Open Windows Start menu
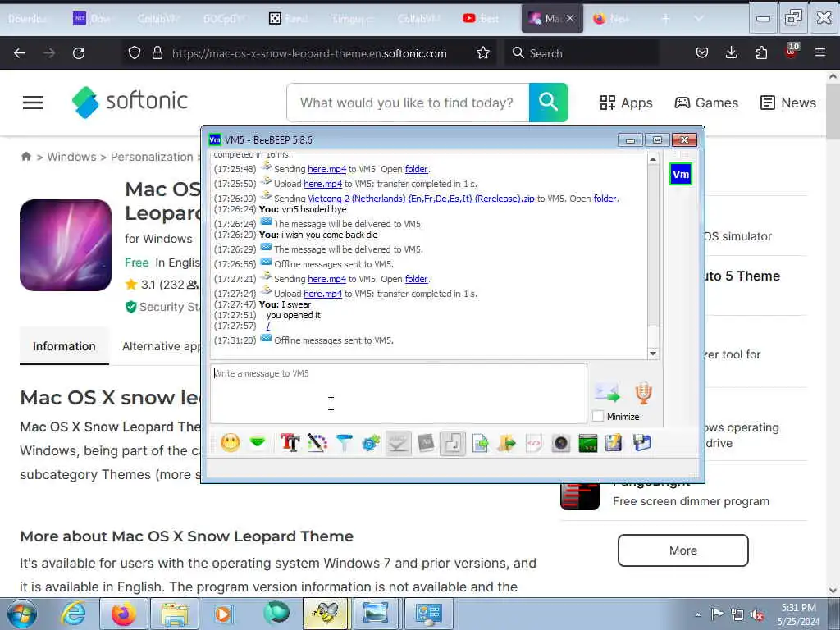The width and height of the screenshot is (840, 630). coord(22,614)
